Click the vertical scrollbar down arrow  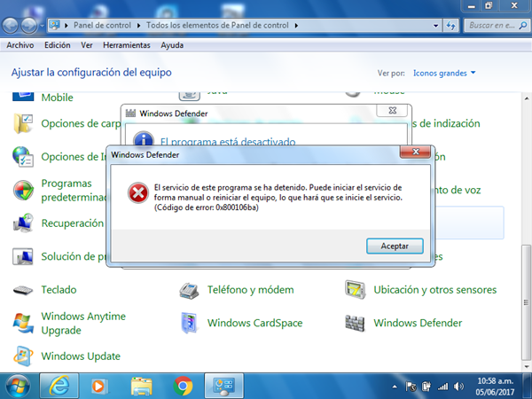(527, 366)
